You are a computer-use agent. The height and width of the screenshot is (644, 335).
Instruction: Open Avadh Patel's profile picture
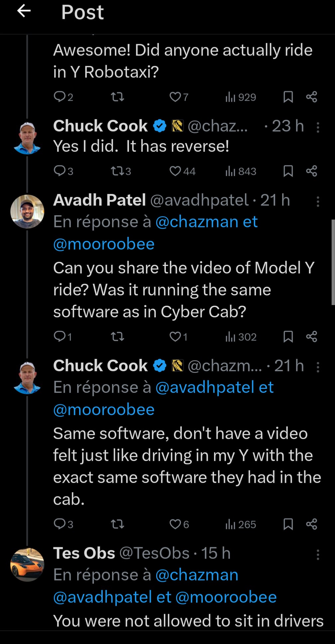click(x=27, y=212)
